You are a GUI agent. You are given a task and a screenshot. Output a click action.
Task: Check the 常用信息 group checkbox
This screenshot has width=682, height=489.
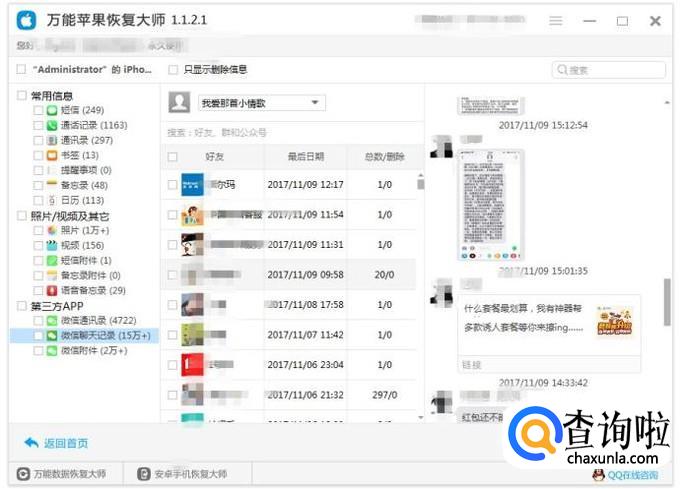point(22,95)
